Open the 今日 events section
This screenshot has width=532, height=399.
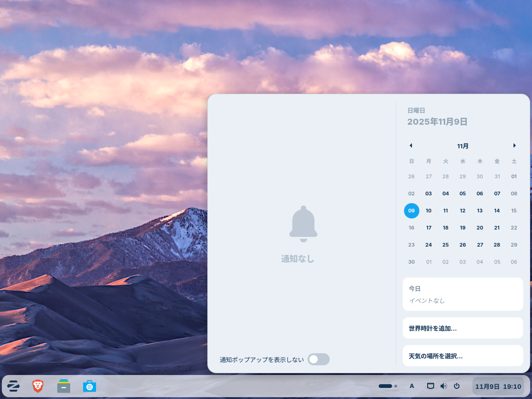[463, 294]
